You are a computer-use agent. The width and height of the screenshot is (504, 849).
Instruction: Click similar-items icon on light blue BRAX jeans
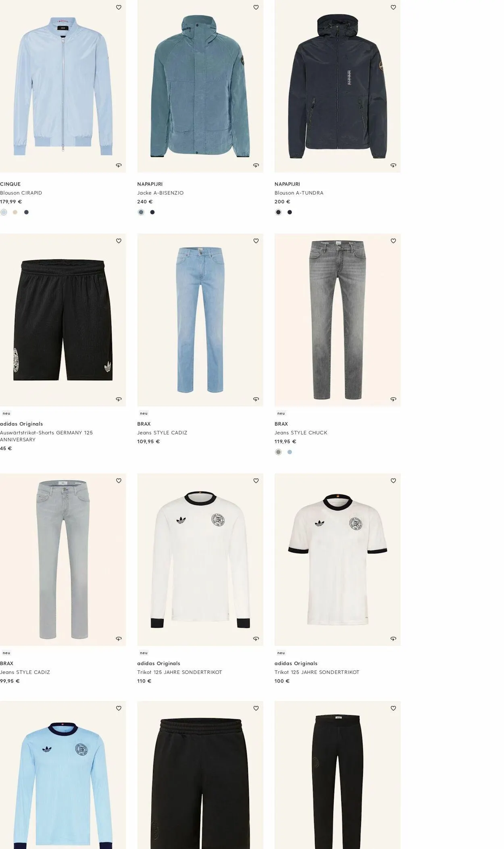point(256,399)
